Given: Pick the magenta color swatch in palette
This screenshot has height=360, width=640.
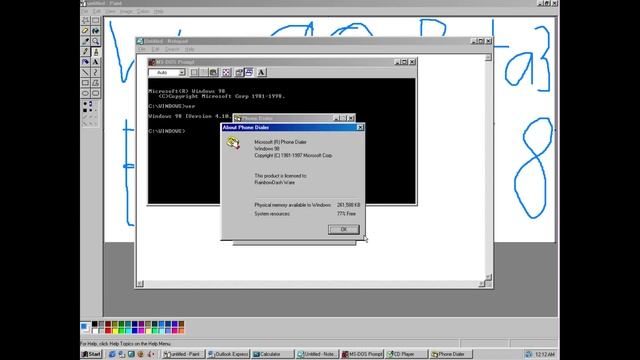Looking at the screenshot, I should [141, 330].
